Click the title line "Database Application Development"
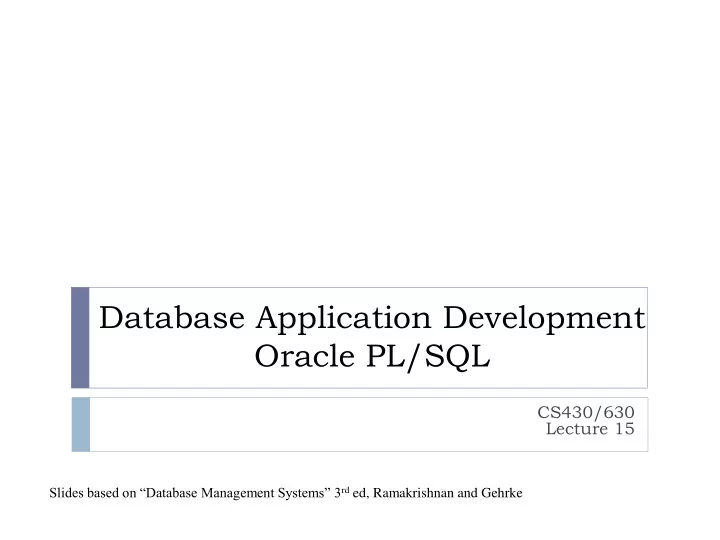Viewport: 720px width, 540px height. (x=372, y=318)
